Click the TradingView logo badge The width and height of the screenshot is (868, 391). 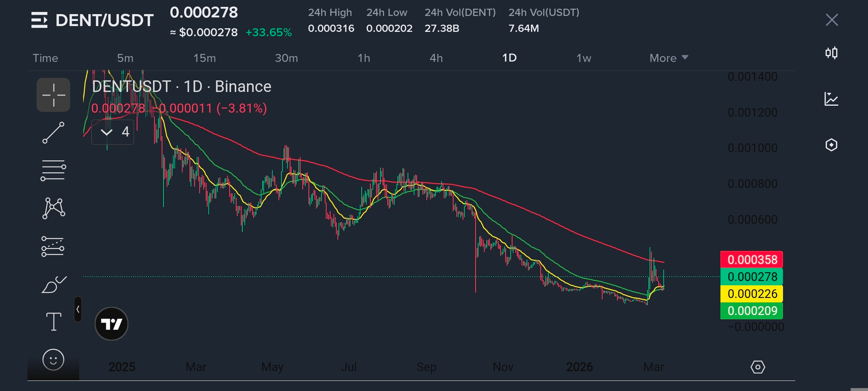point(111,324)
